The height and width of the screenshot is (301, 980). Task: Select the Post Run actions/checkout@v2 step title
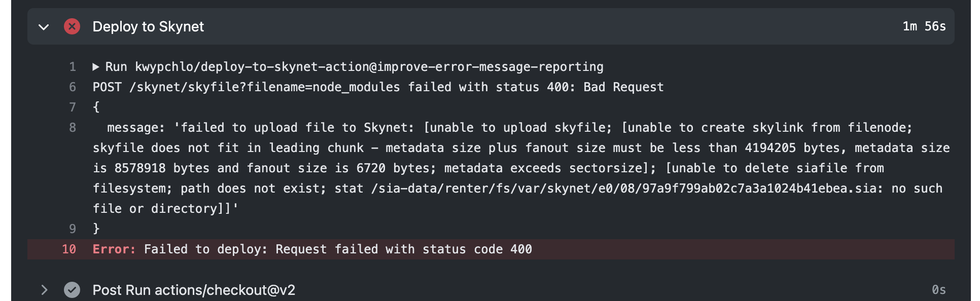(195, 289)
